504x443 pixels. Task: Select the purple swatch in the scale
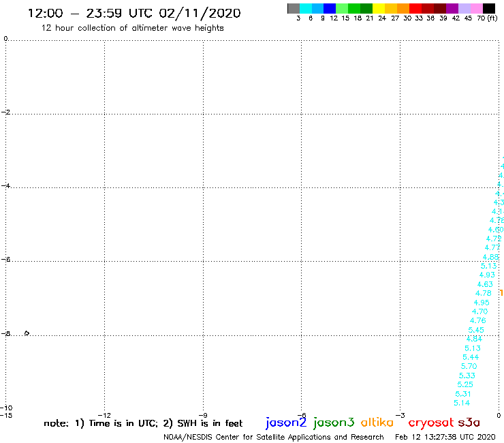tap(452, 8)
